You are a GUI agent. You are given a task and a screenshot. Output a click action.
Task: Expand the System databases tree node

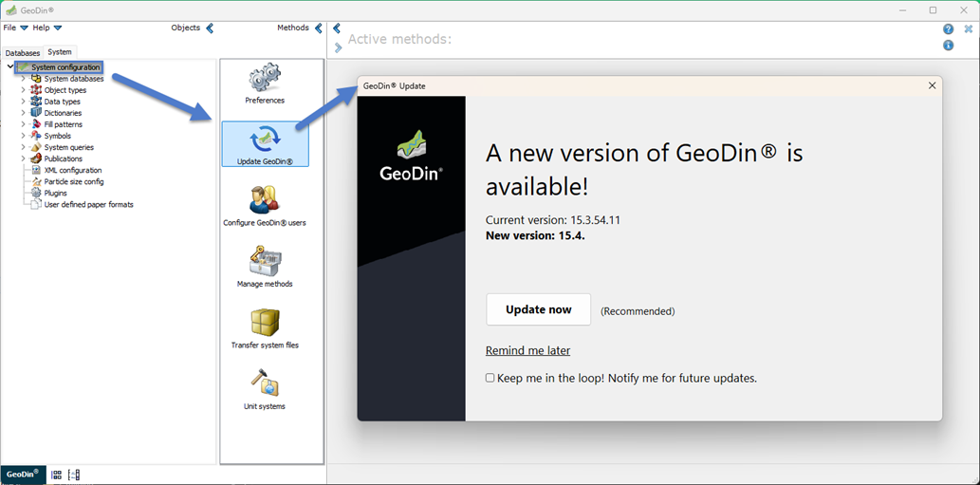[x=24, y=79]
